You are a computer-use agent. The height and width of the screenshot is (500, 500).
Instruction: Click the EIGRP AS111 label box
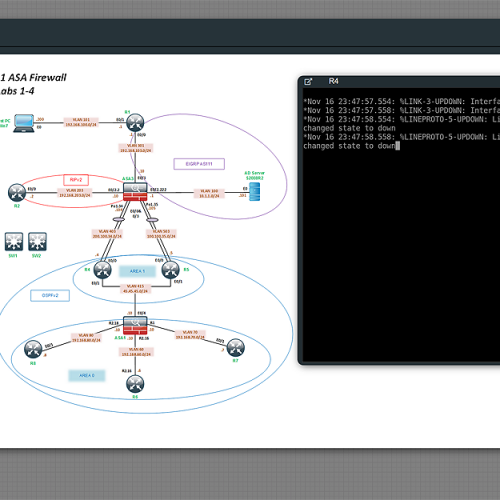(x=199, y=164)
